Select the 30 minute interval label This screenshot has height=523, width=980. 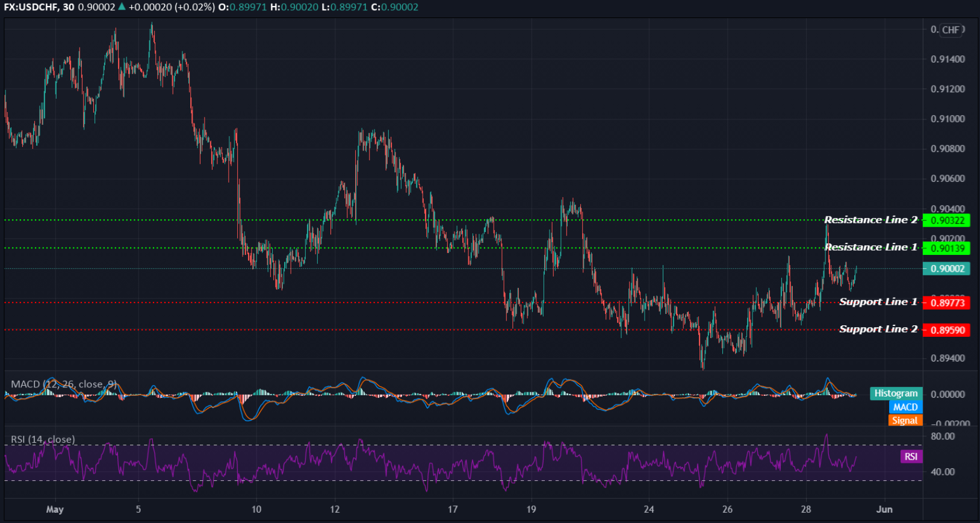point(69,7)
